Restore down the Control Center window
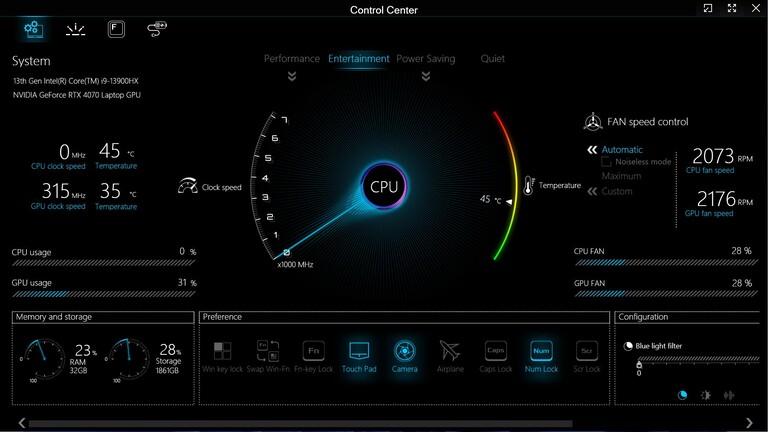The width and height of the screenshot is (768, 432). 708,8
